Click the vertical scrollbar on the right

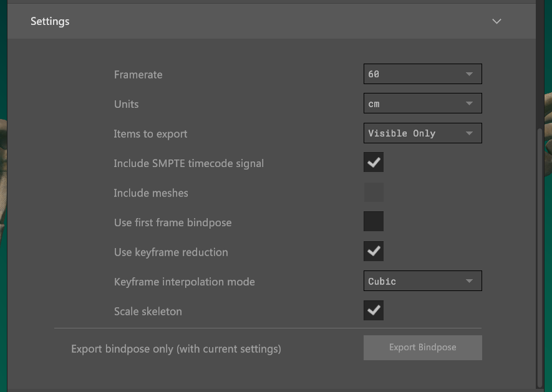coord(540,249)
